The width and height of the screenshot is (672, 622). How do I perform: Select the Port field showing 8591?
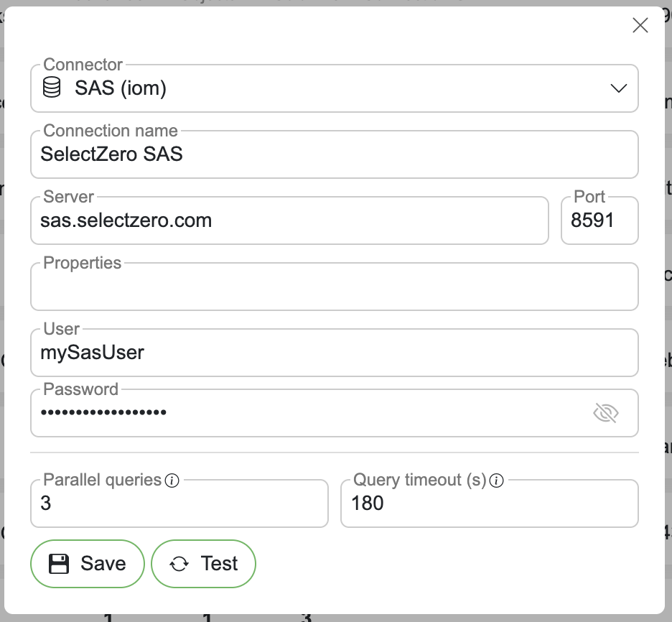click(599, 221)
